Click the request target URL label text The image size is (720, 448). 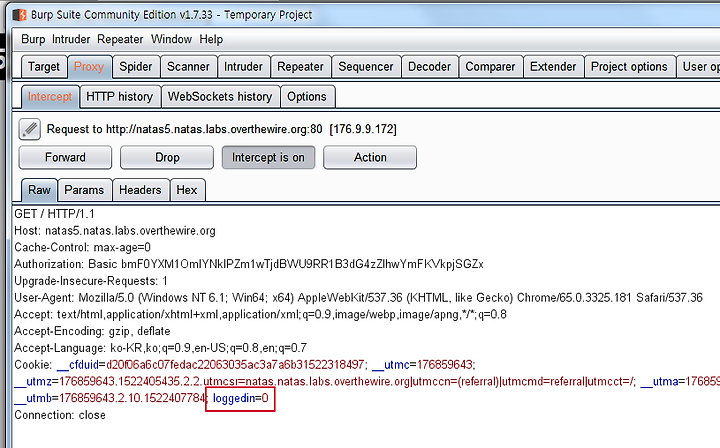(222, 129)
